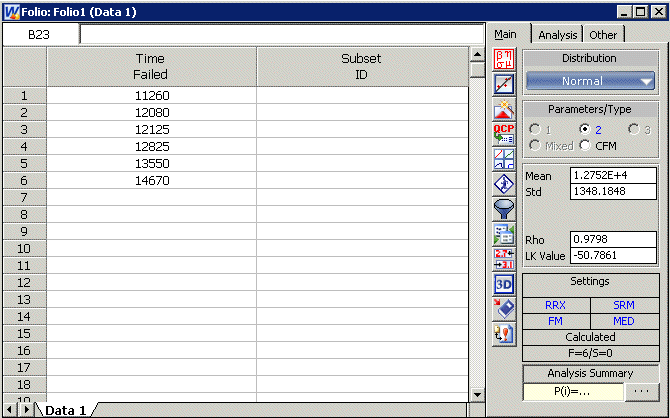Image resolution: width=670 pixels, height=418 pixels.
Task: Click the vertical scrollbar down arrow
Action: (477, 395)
